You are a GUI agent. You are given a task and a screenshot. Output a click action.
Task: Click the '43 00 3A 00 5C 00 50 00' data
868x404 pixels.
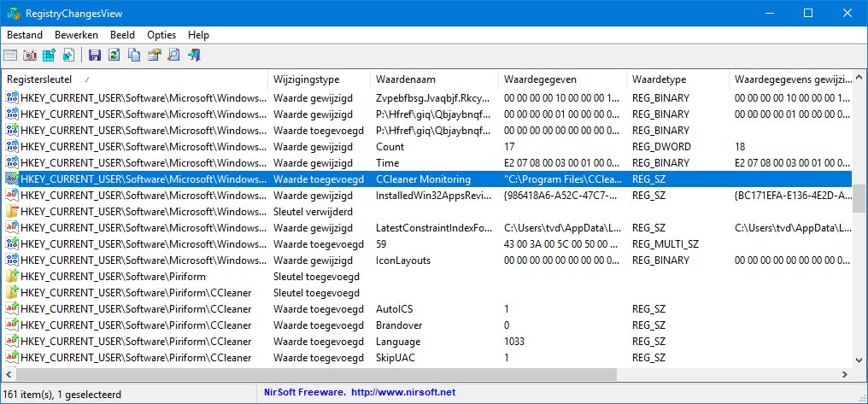(x=560, y=244)
